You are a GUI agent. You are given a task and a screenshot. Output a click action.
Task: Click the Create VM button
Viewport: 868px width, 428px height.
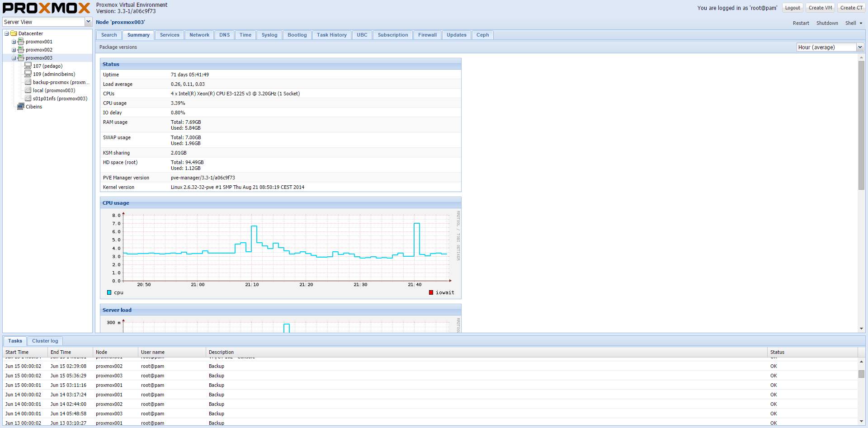coord(820,8)
